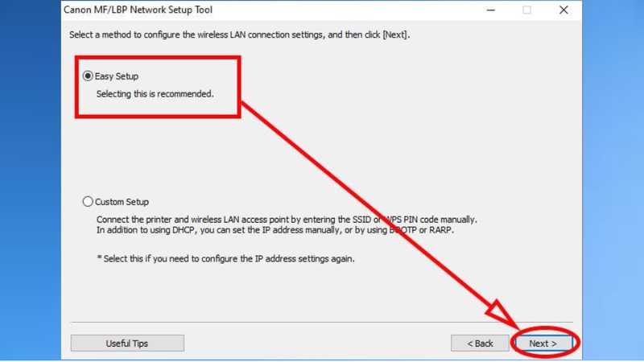
Task: Click the "Custom Setup" text label
Action: tap(122, 202)
